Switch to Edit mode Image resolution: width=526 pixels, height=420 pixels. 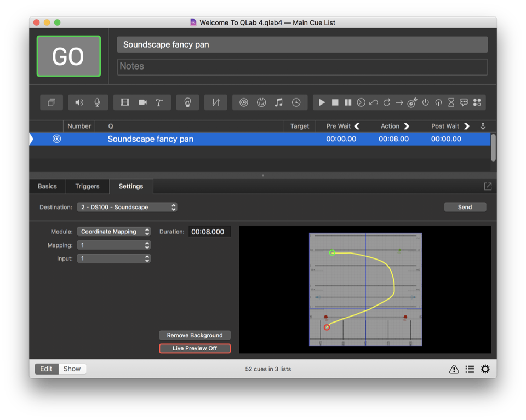(x=46, y=369)
